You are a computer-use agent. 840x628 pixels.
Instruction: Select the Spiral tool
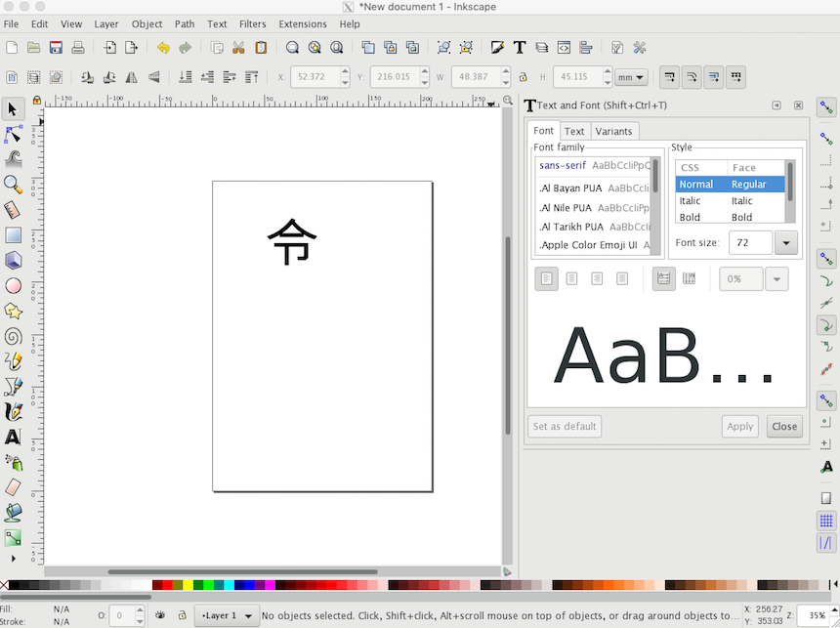(x=13, y=336)
